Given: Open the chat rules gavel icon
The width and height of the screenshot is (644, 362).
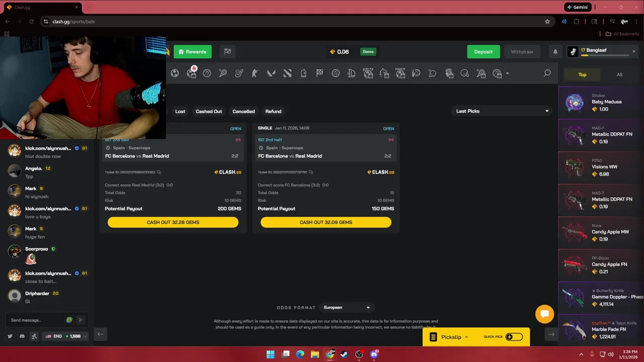Looking at the screenshot, I should pyautogui.click(x=34, y=336).
